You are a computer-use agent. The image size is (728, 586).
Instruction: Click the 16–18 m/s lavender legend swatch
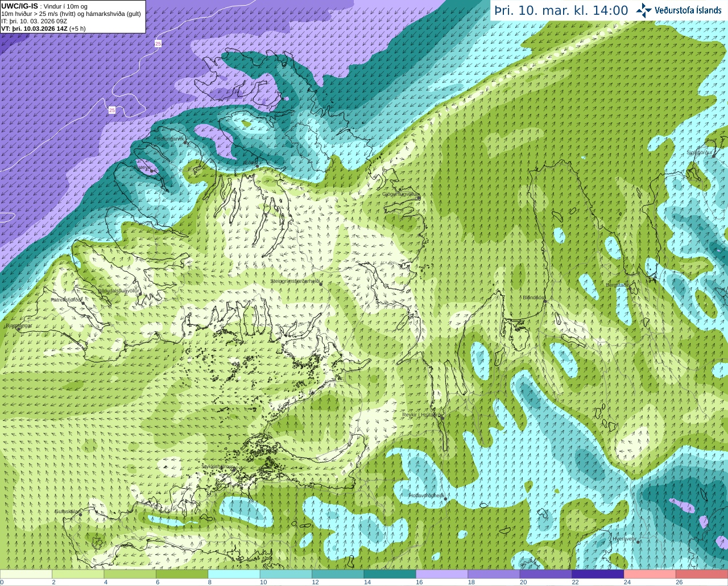pyautogui.click(x=442, y=574)
